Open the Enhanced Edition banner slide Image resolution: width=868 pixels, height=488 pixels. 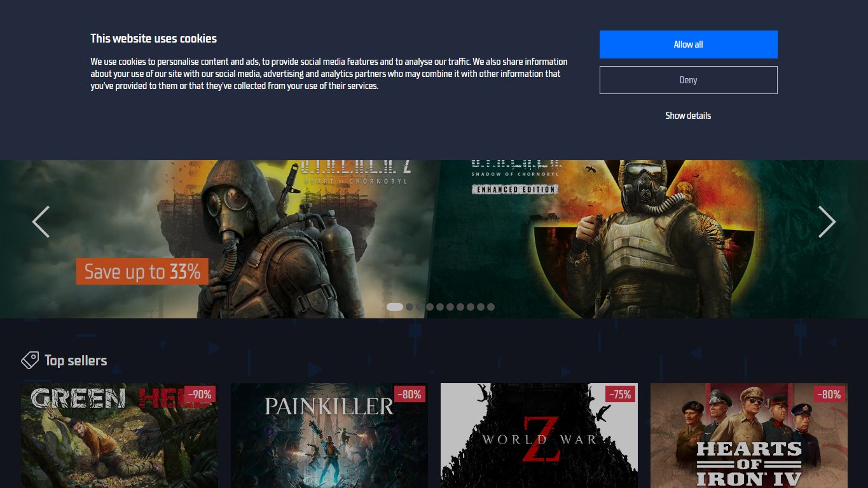(x=649, y=239)
